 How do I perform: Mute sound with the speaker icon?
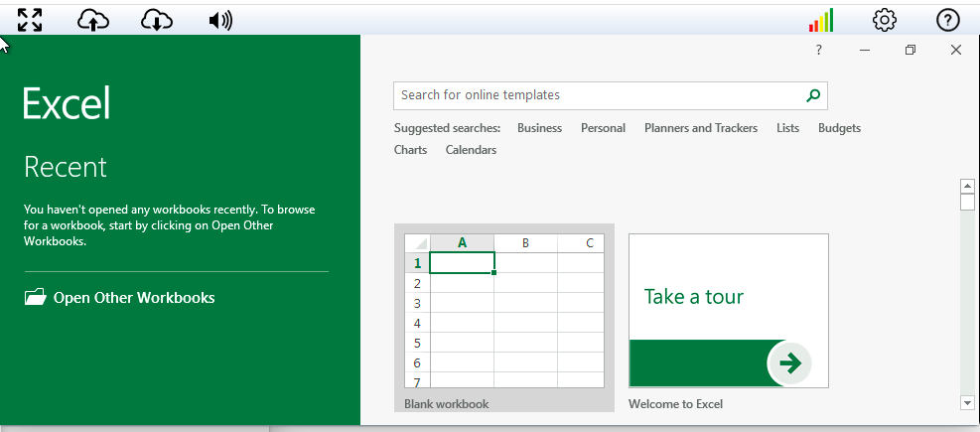pyautogui.click(x=220, y=21)
